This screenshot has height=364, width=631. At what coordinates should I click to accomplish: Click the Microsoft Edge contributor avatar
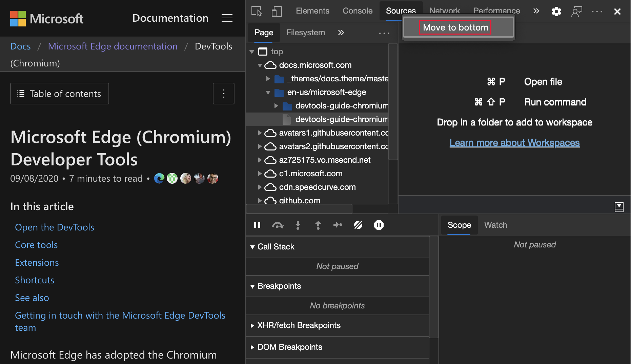coord(159,178)
